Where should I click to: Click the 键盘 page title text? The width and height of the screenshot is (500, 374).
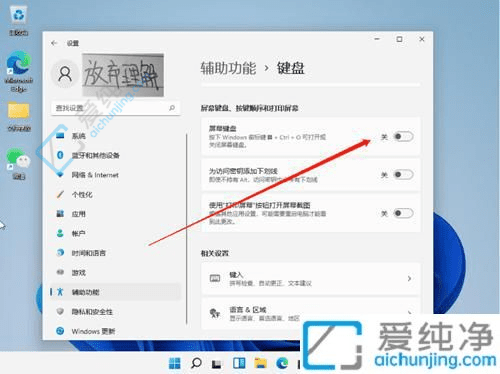point(291,68)
